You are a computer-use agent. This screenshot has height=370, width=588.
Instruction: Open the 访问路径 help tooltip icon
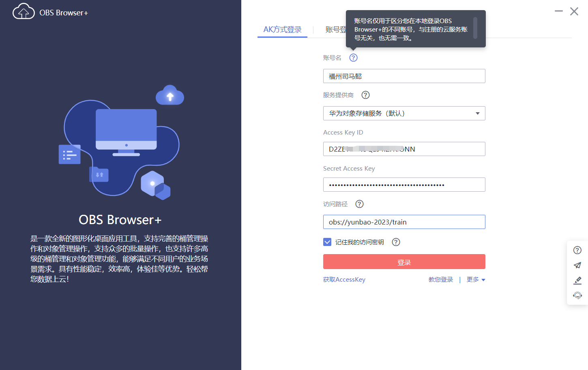[359, 204]
